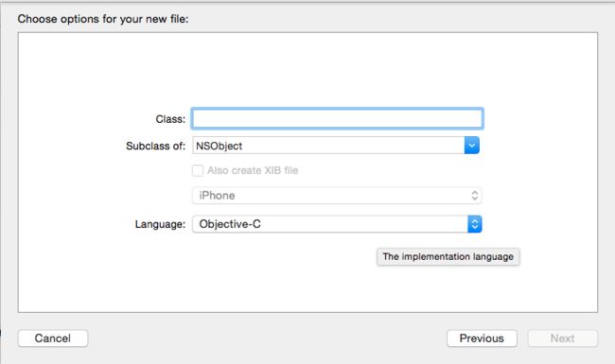Go back with the Previous button
This screenshot has height=364, width=615.
pyautogui.click(x=482, y=338)
